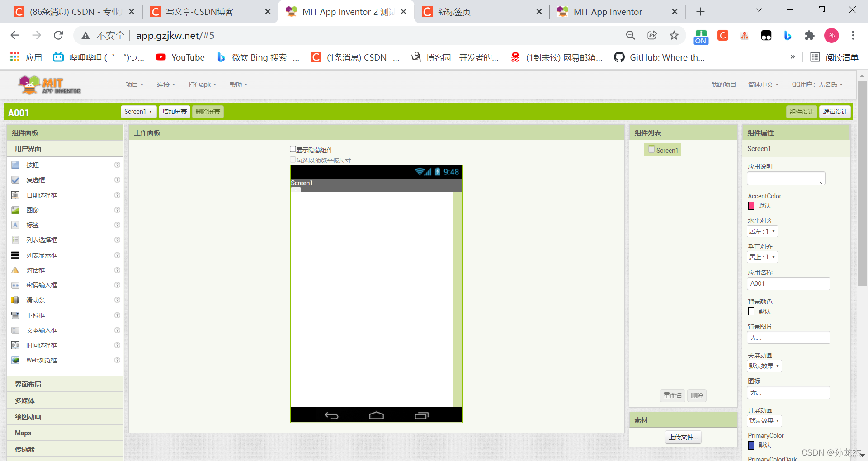Pick the AccentColor pink swatch

(x=751, y=206)
